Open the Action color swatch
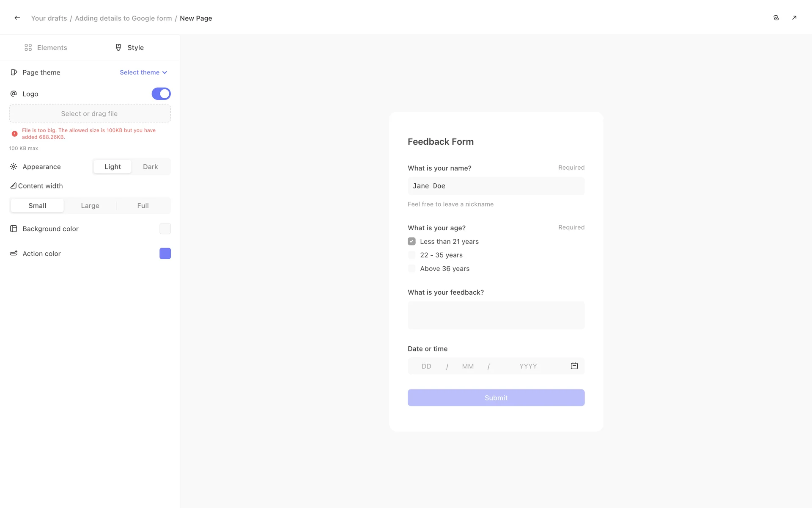Image resolution: width=812 pixels, height=508 pixels. click(165, 253)
